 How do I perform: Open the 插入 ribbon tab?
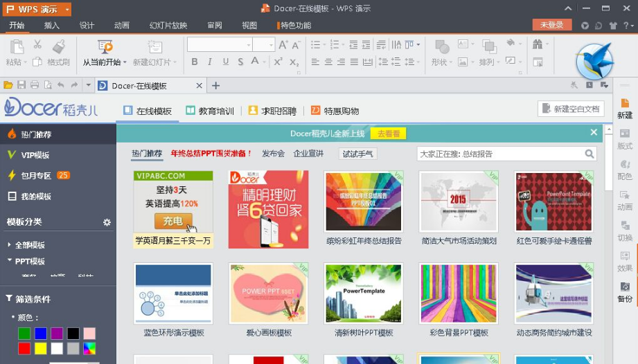(x=52, y=25)
